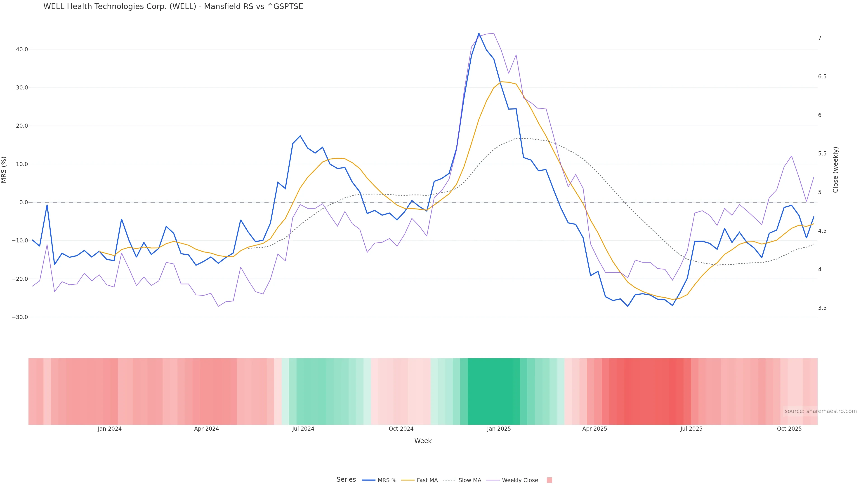Click the Oct 2025 x-axis label
This screenshot has height=488, width=868.
(x=789, y=429)
